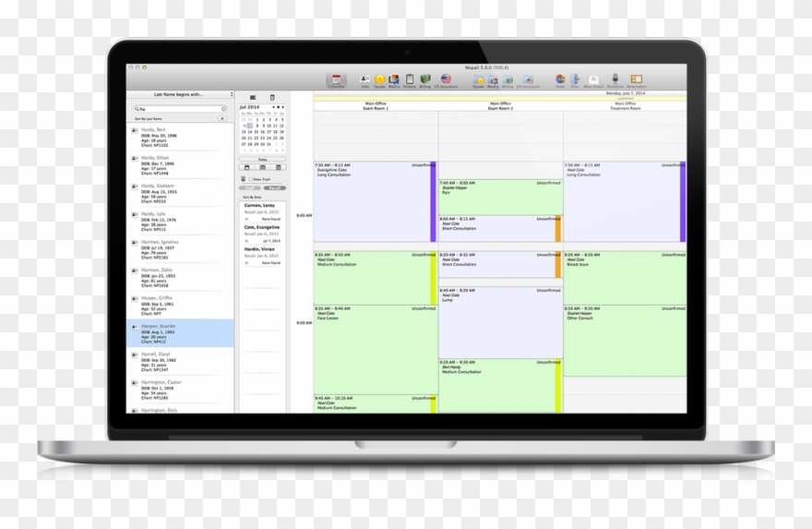Screen dimensions: 812x529
Task: Click the trash can icon beside Show Trash
Action: (x=244, y=179)
